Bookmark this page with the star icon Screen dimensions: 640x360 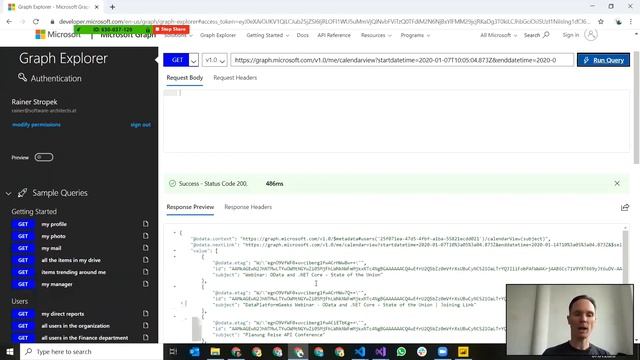click(x=601, y=21)
